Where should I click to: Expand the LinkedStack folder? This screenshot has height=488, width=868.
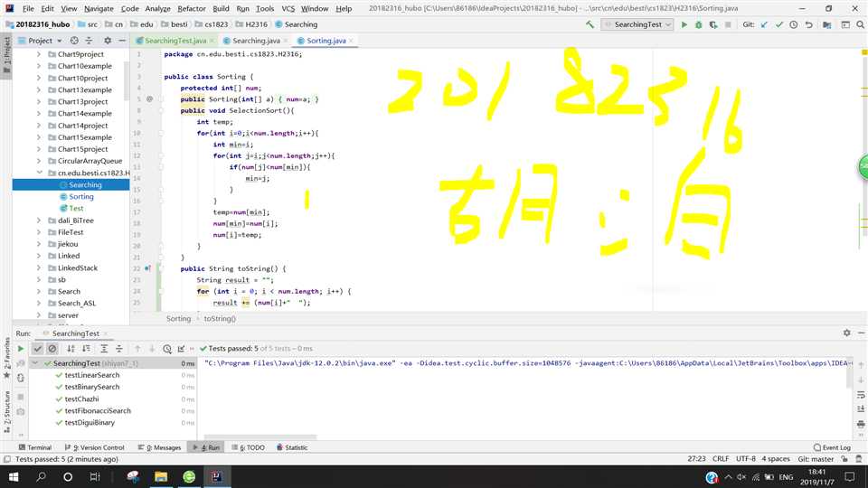[39, 267]
